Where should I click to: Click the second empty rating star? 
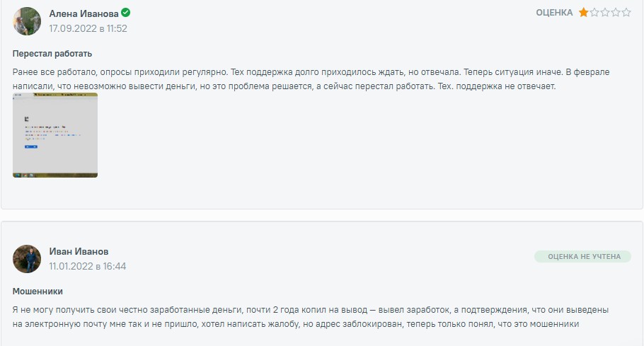coord(594,13)
